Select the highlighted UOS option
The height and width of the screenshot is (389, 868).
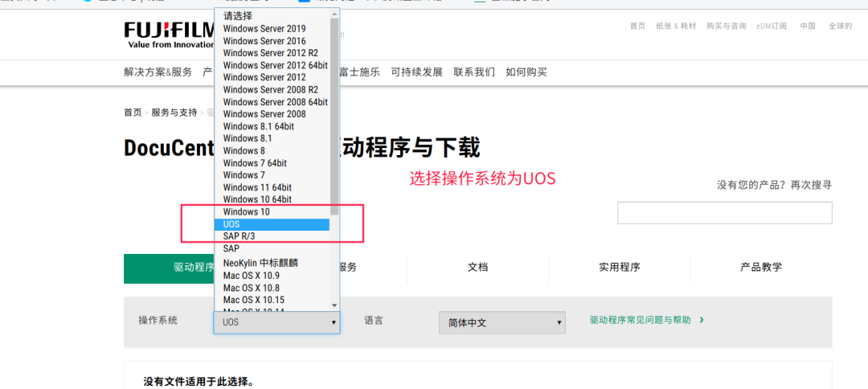point(272,224)
